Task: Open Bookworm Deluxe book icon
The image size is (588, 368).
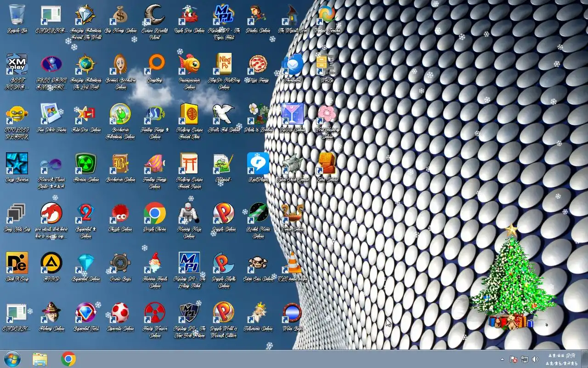Action: (120, 164)
